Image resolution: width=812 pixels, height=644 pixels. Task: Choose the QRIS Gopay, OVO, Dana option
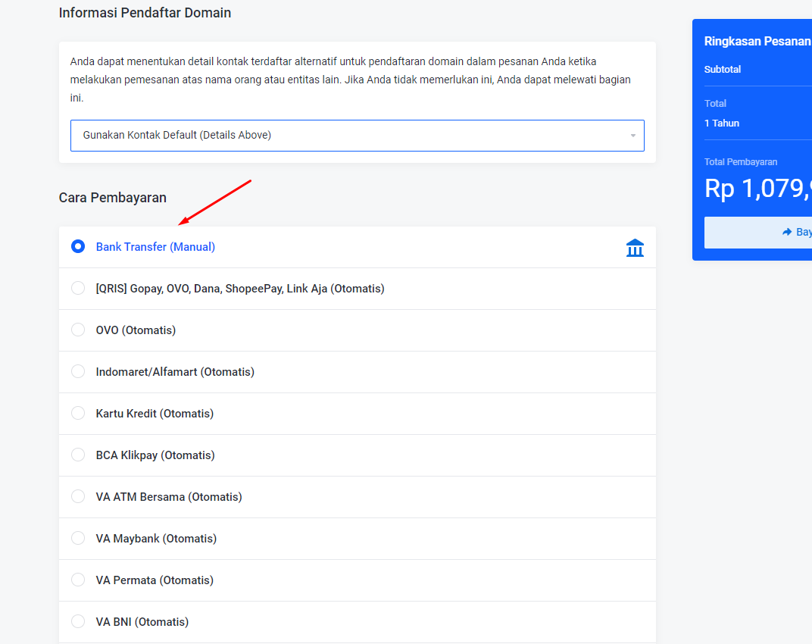coord(78,289)
